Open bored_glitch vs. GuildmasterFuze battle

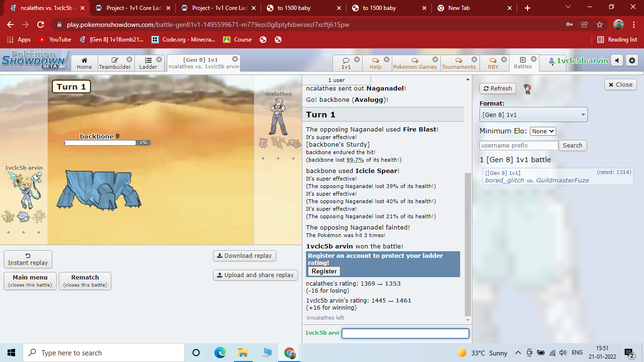click(x=558, y=177)
